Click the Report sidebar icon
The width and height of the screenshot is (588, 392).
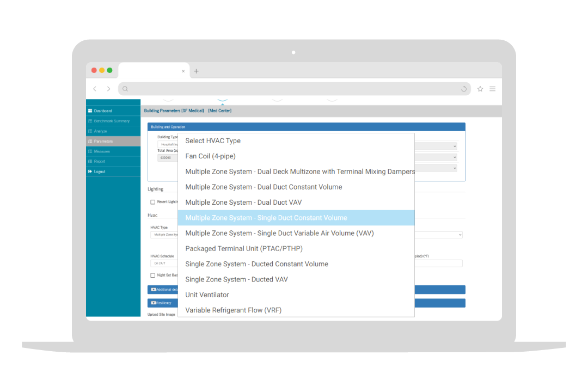(x=90, y=161)
